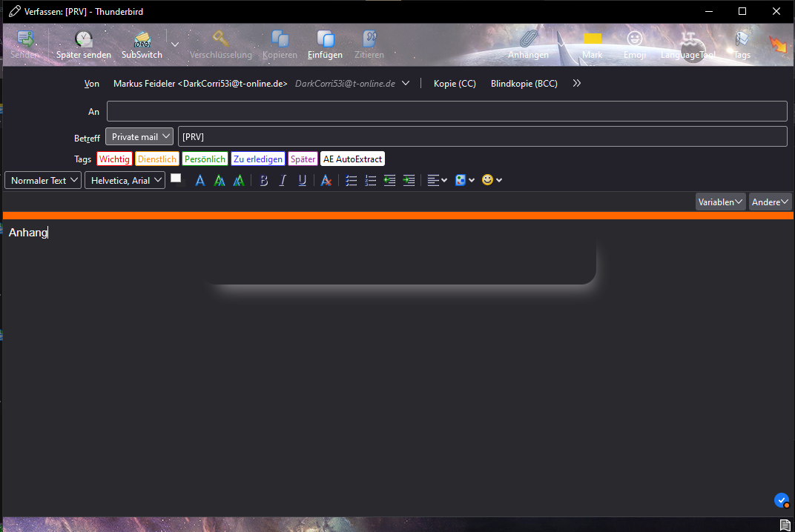Viewport: 795px width, 532px height.
Task: Focus the An recipient field
Action: coord(446,111)
